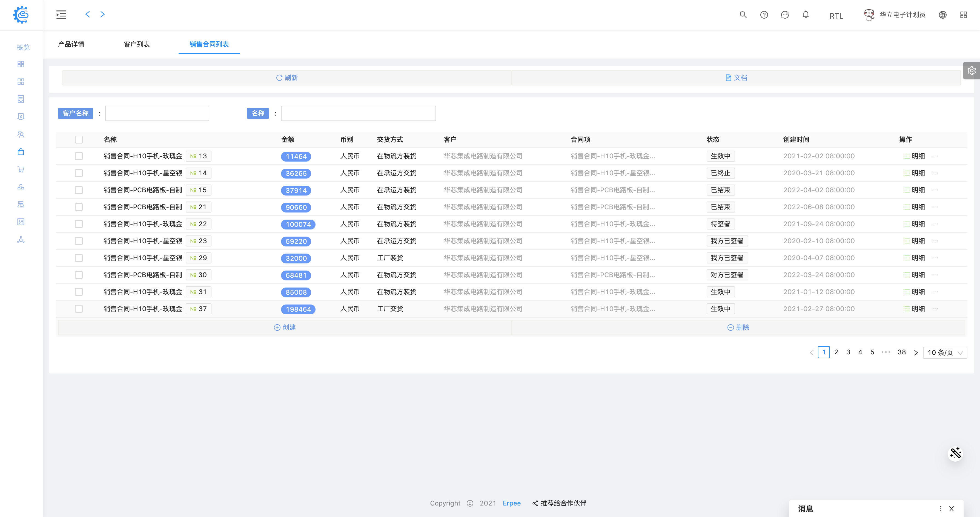The width and height of the screenshot is (980, 517).
Task: Expand more actions for contract № 14 row
Action: tap(935, 173)
